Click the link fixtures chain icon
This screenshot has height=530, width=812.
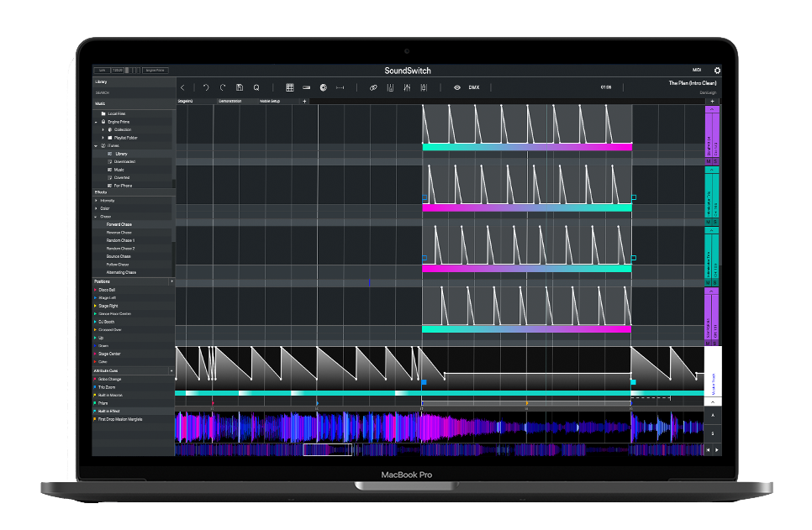click(373, 87)
